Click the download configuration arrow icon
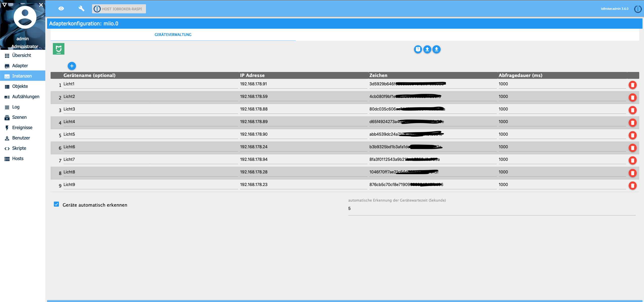 (x=436, y=49)
